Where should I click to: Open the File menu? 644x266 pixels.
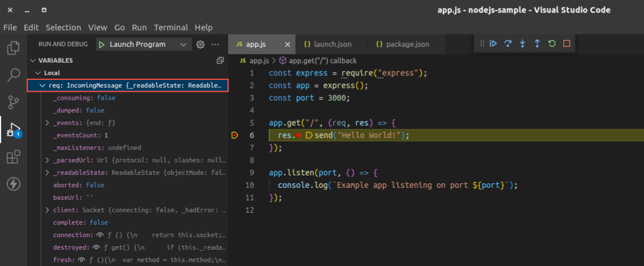[x=10, y=28]
